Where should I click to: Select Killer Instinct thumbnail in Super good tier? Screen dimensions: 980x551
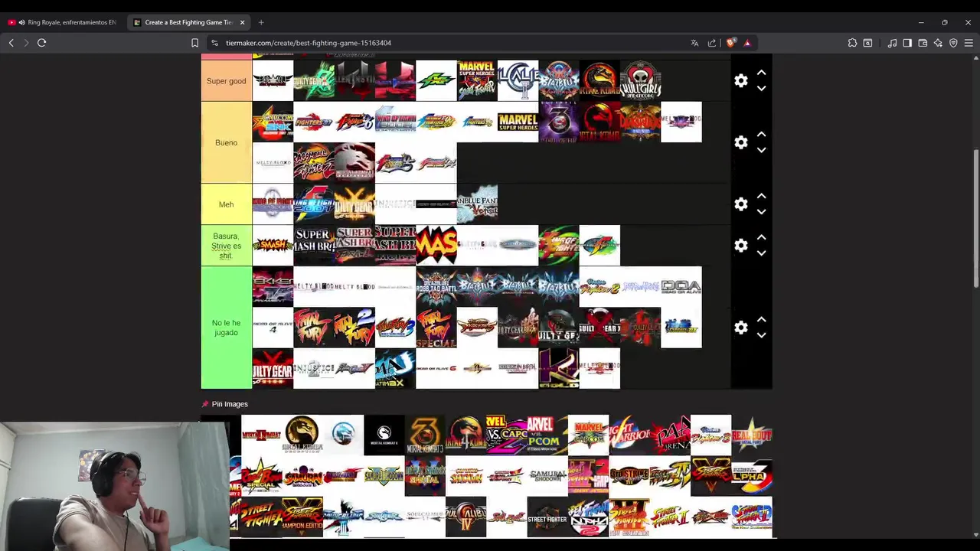pyautogui.click(x=354, y=80)
